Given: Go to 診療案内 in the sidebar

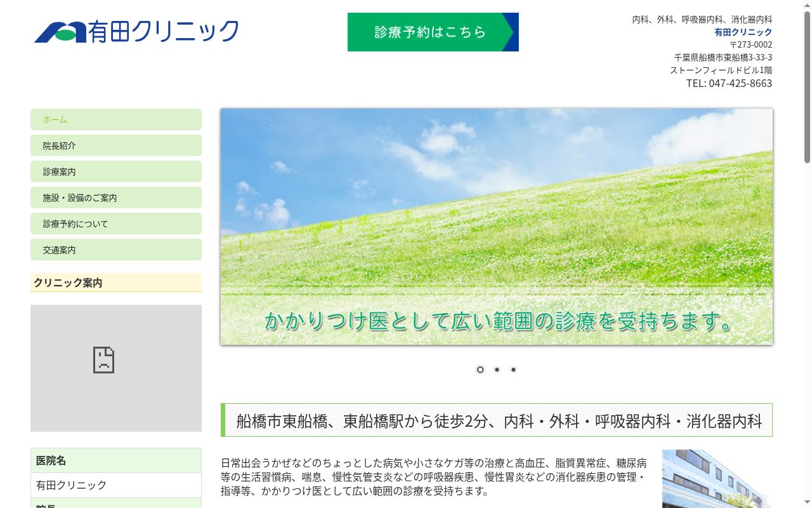Looking at the screenshot, I should coord(116,171).
